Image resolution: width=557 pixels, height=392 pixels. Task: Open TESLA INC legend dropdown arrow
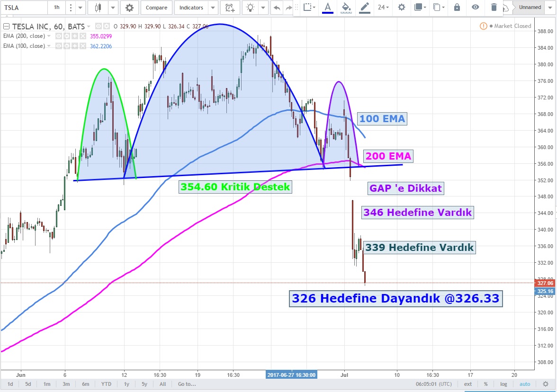pos(89,27)
